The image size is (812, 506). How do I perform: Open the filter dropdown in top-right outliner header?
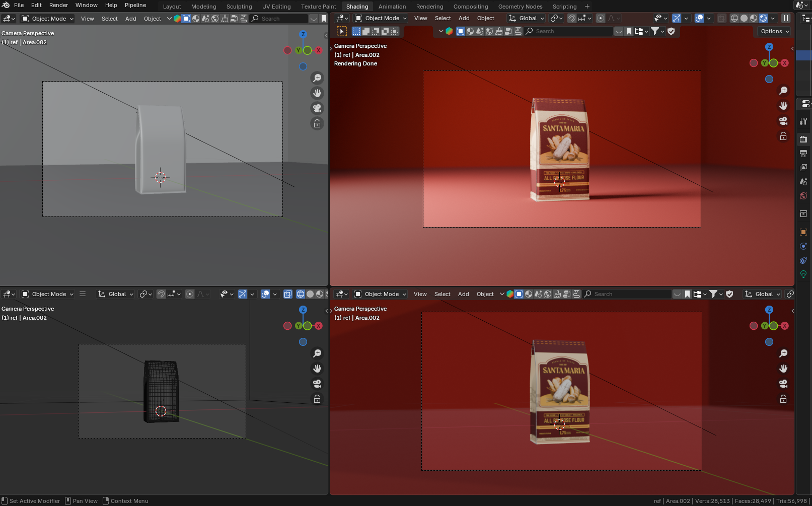tap(657, 31)
